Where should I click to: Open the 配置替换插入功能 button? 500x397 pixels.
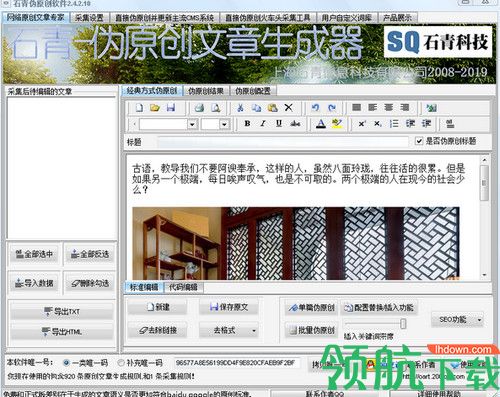[380, 308]
